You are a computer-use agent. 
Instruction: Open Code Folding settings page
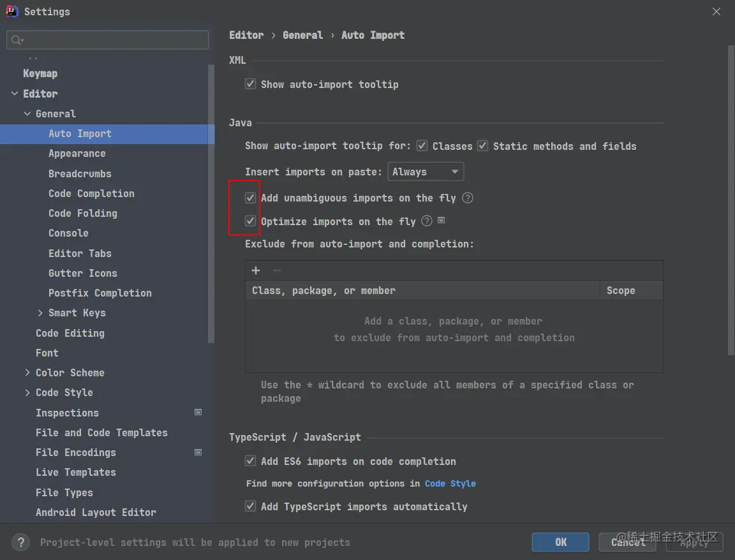83,213
